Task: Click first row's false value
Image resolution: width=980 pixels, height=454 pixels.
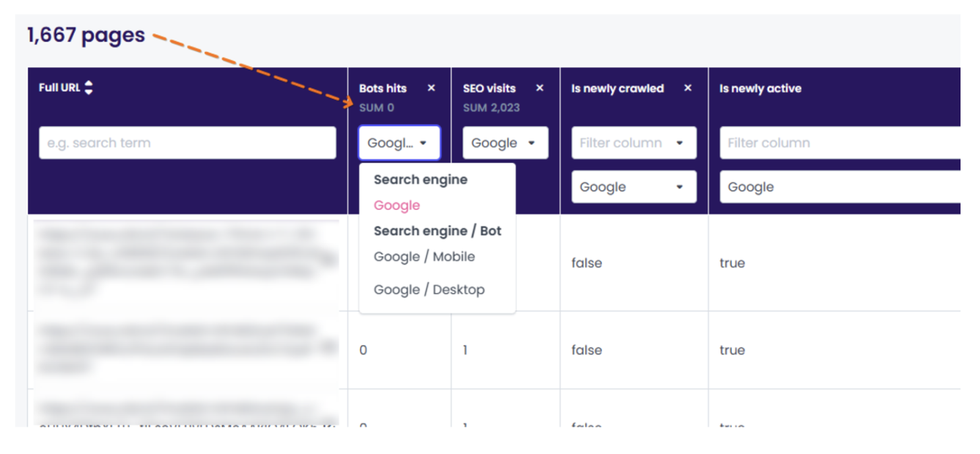Action: point(587,263)
